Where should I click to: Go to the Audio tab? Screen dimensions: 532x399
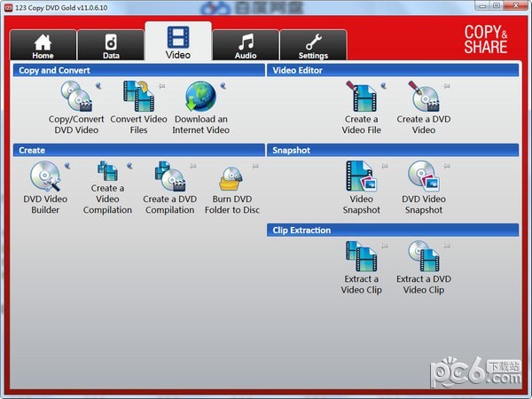tap(246, 45)
